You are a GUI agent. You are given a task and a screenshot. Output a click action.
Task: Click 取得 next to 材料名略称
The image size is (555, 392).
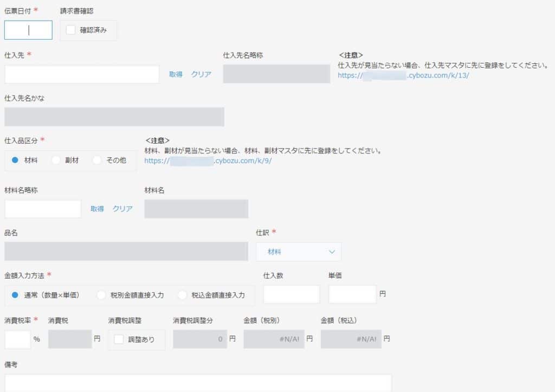pos(96,208)
